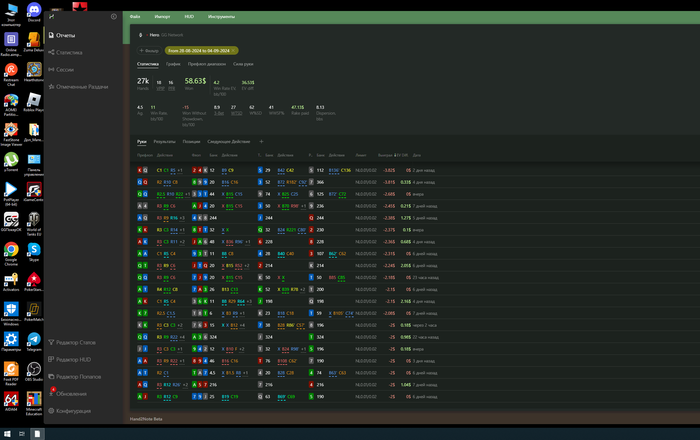Click the + Фильтр add filter button
This screenshot has height=440, width=700.
tap(146, 49)
